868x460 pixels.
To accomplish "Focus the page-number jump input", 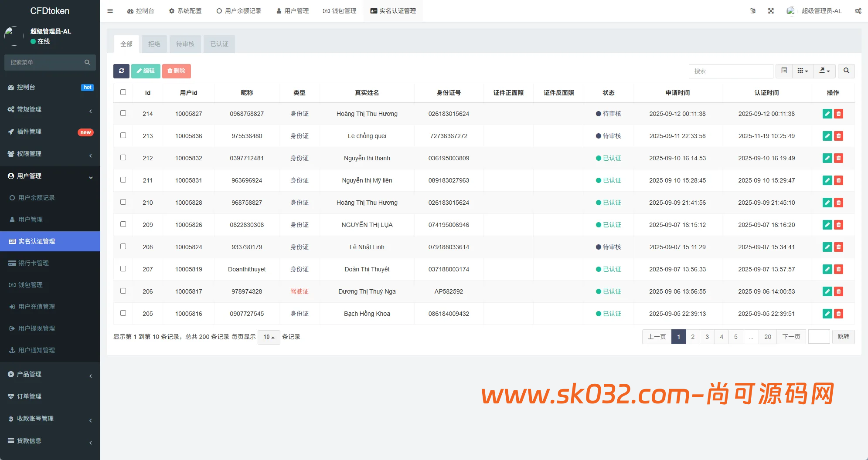I will click(819, 337).
